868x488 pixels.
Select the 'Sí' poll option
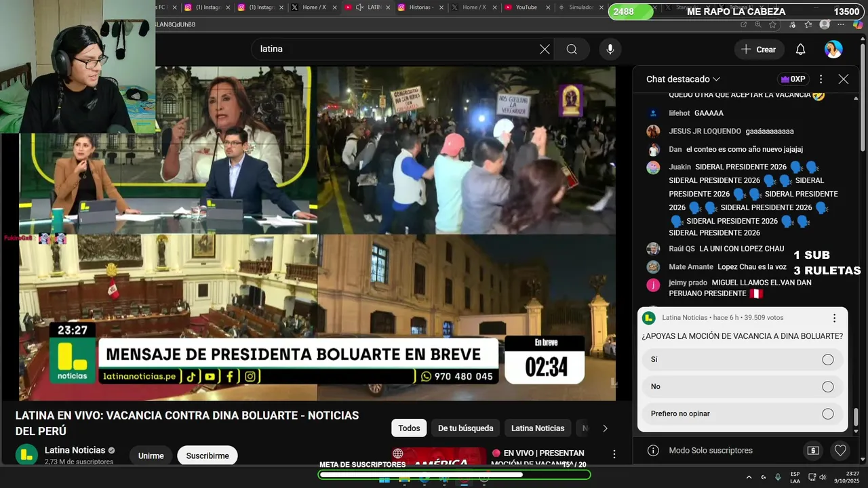tap(743, 360)
